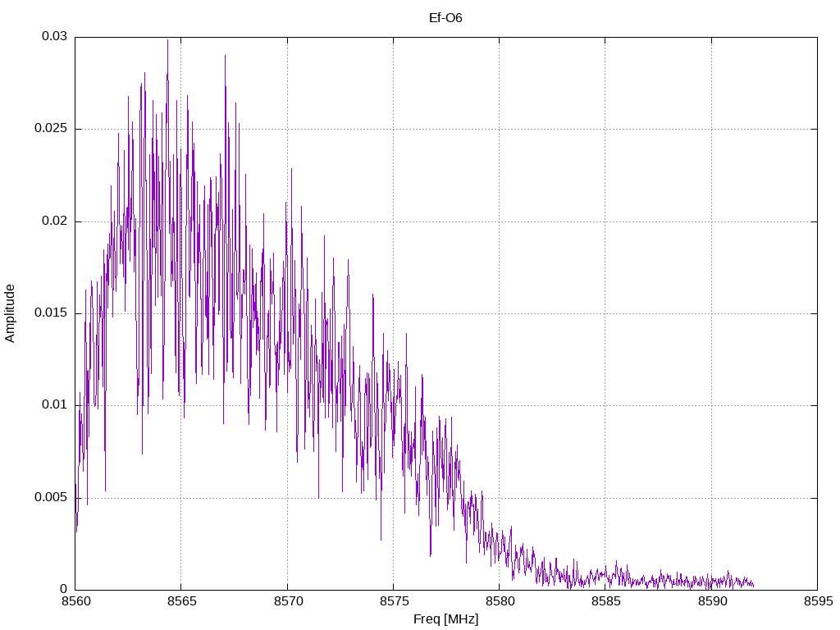
Task: Click the 8570 x-axis tick label
Action: pos(288,601)
